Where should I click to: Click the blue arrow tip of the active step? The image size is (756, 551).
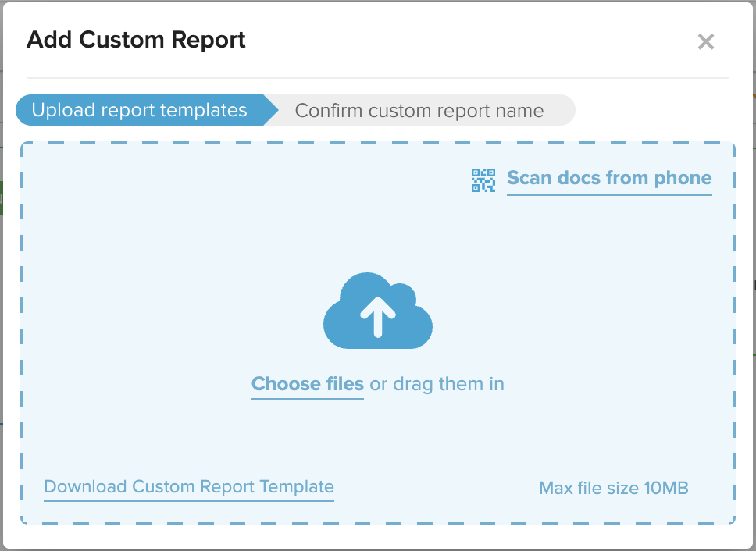[x=271, y=110]
